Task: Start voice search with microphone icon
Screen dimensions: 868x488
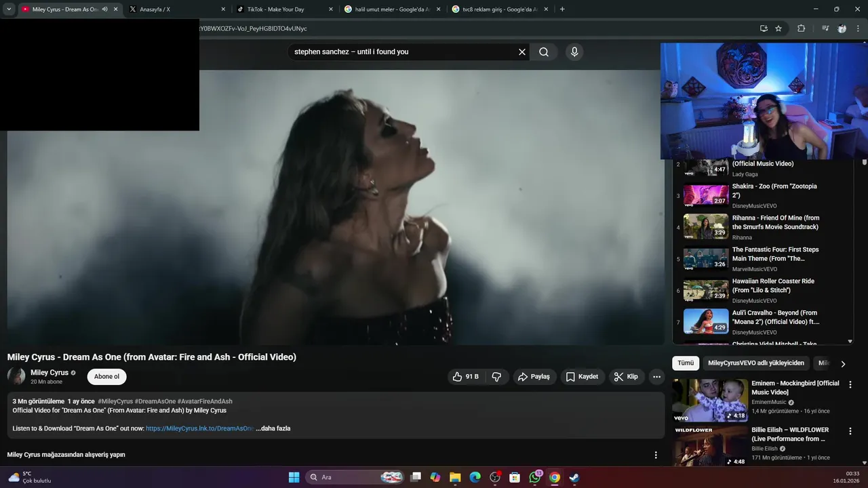Action: [x=574, y=52]
